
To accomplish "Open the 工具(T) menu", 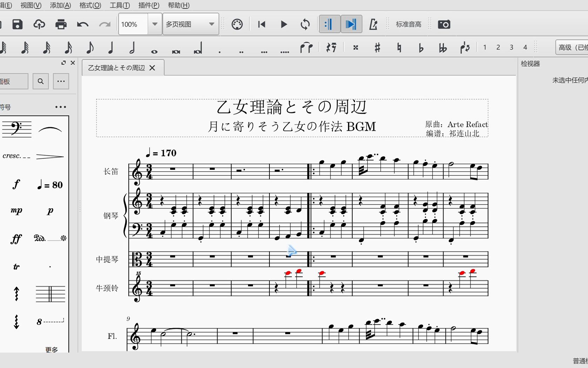I will click(x=120, y=5).
